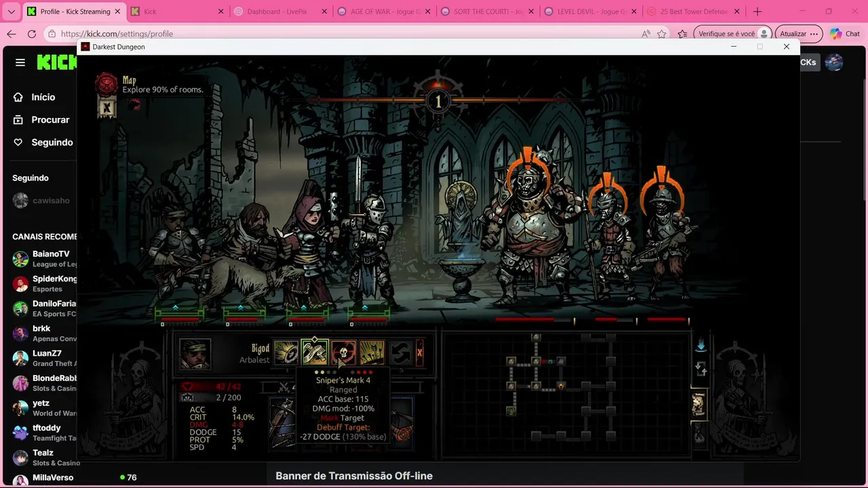Select the bandage scroll battlefield skill
This screenshot has height=488, width=868.
[315, 352]
